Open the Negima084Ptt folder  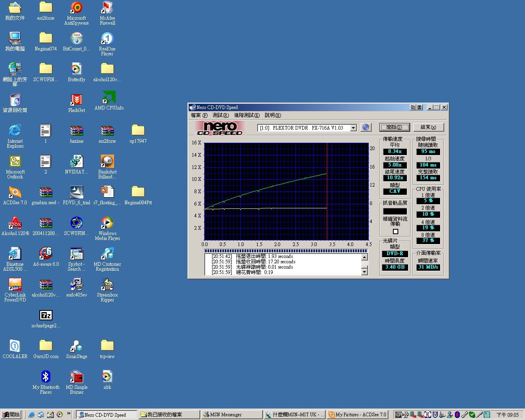tap(138, 195)
